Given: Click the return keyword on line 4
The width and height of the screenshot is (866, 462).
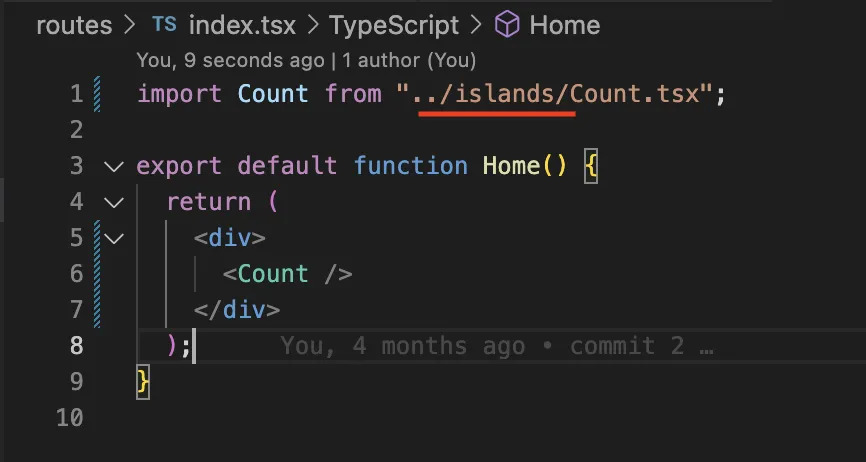Looking at the screenshot, I should 209,202.
